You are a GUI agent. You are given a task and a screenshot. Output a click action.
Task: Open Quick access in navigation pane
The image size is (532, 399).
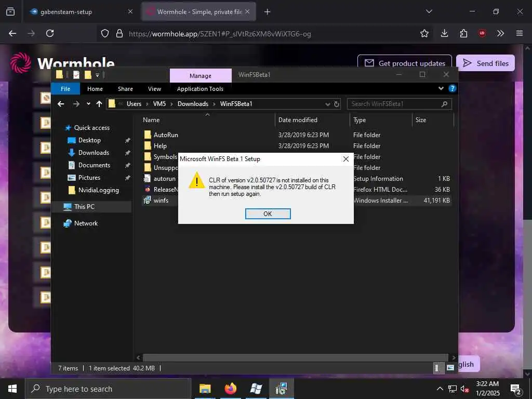[x=91, y=128]
